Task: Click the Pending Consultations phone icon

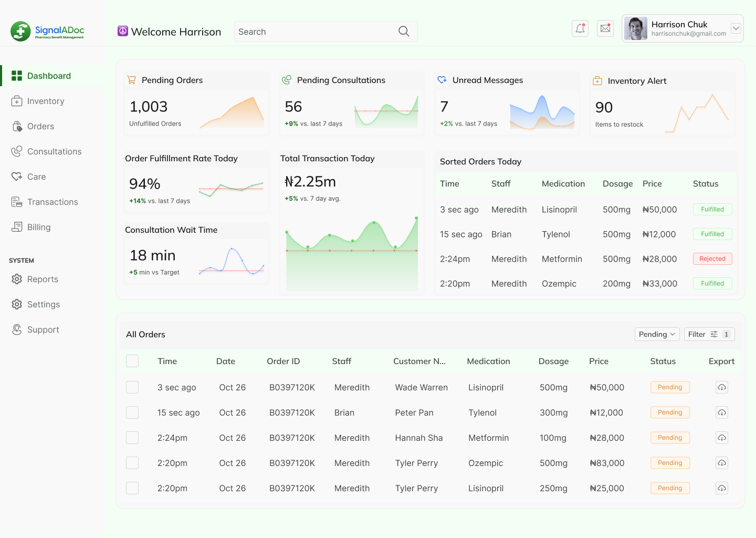Action: coord(287,80)
